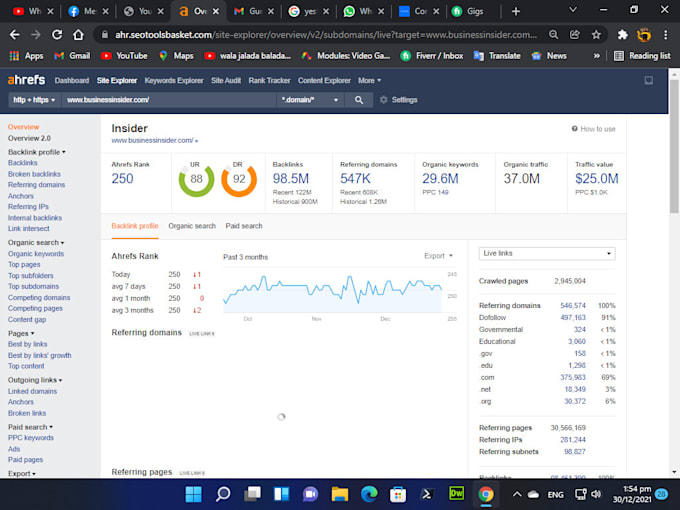The width and height of the screenshot is (680, 510).
Task: Click the zoom magnifier icon in address bar
Action: point(553,35)
